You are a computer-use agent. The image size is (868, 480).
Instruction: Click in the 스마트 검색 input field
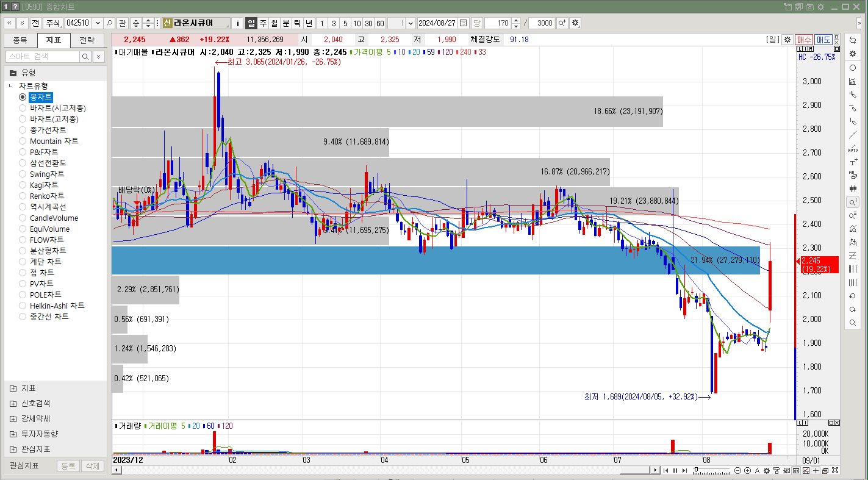(x=43, y=56)
